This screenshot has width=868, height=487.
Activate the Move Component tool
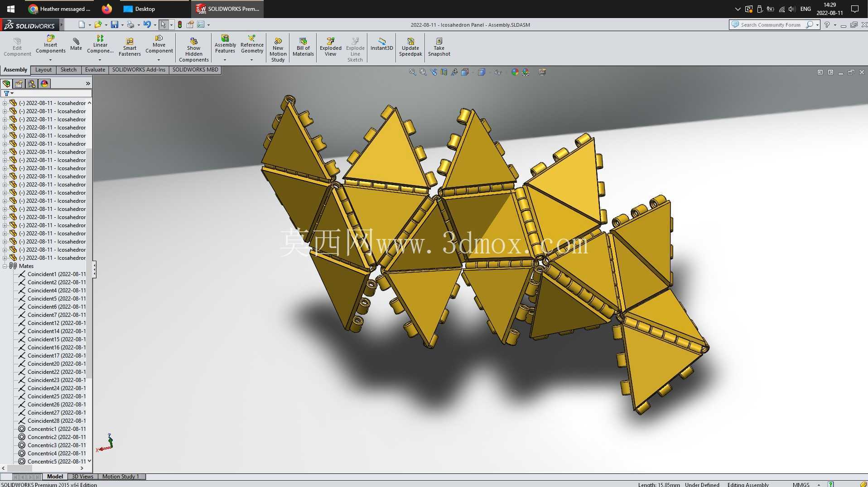(159, 44)
